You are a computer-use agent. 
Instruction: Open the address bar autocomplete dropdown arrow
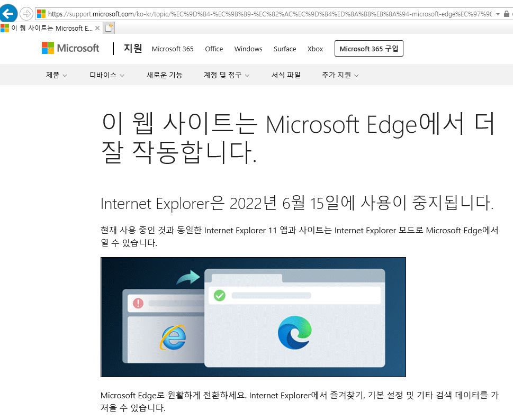[x=498, y=14]
